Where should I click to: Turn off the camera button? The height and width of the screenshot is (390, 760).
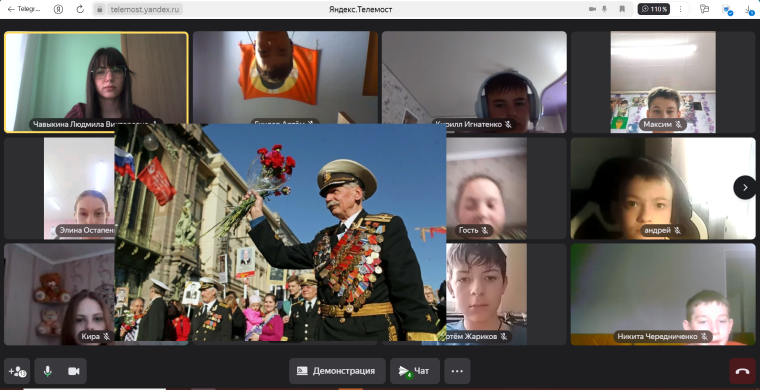74,371
